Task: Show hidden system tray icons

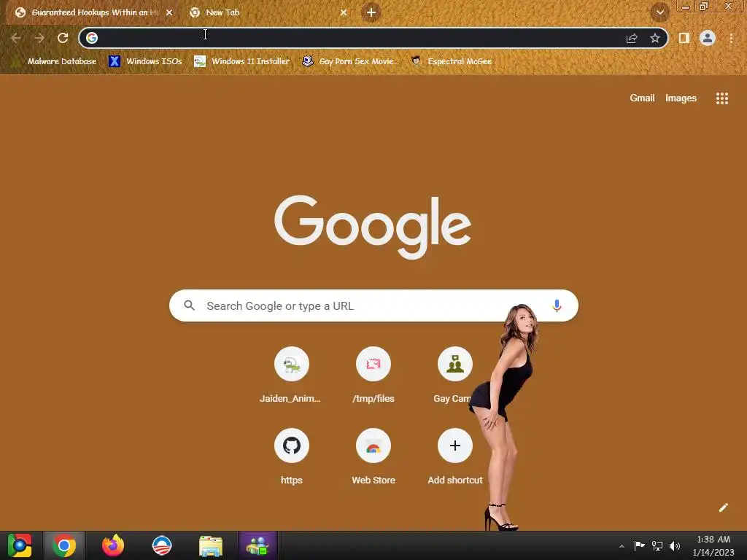Action: tap(622, 546)
